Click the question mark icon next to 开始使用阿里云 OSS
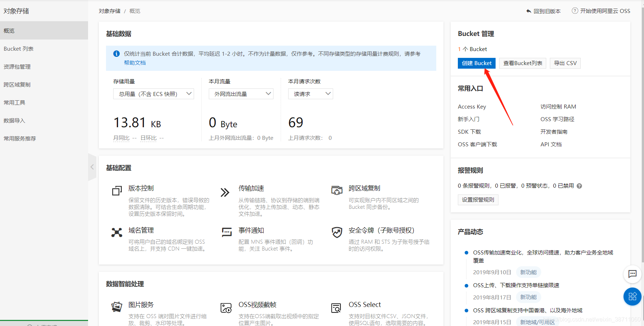 pyautogui.click(x=575, y=11)
